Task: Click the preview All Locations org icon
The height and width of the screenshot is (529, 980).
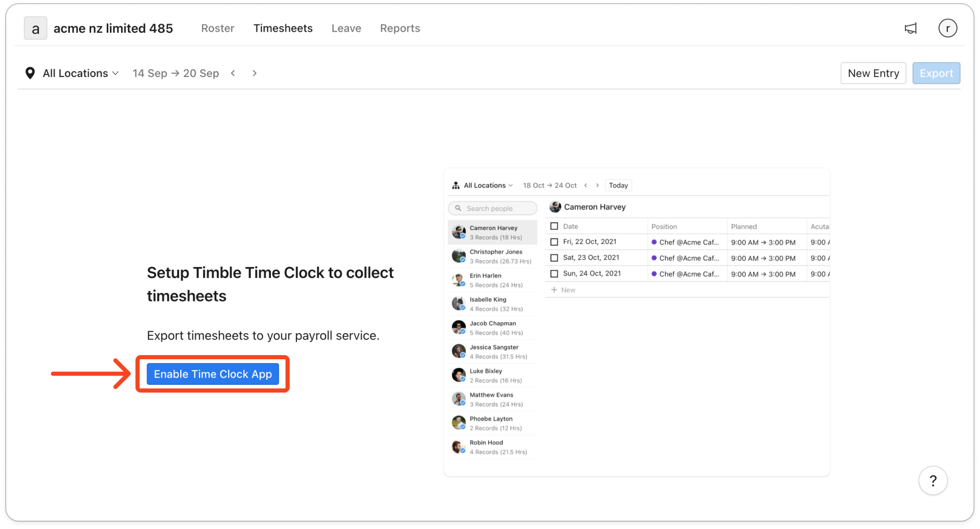Action: [456, 185]
